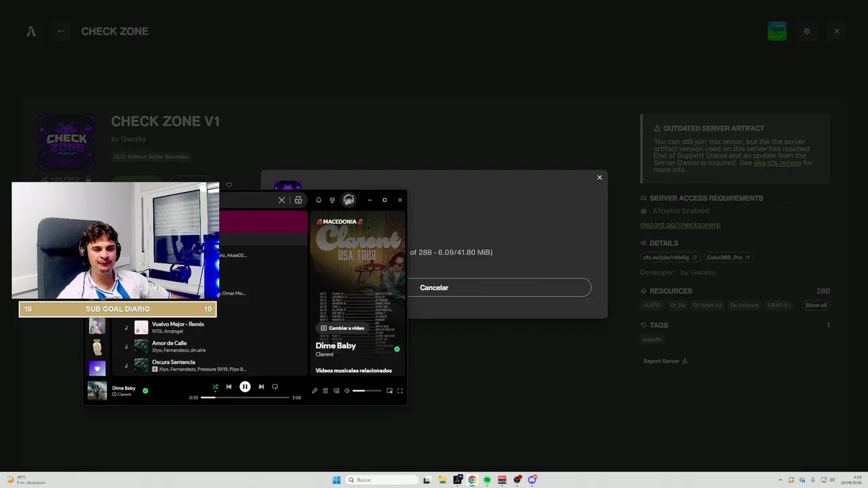This screenshot has height=488, width=868.
Task: Open Videos musicales relacionados section
Action: pyautogui.click(x=353, y=371)
